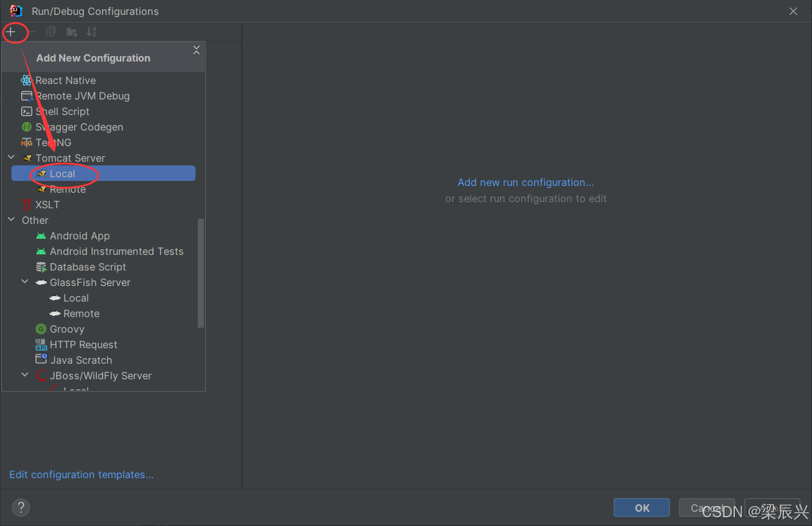Click the TestNG icon
812x526 pixels.
click(x=26, y=142)
